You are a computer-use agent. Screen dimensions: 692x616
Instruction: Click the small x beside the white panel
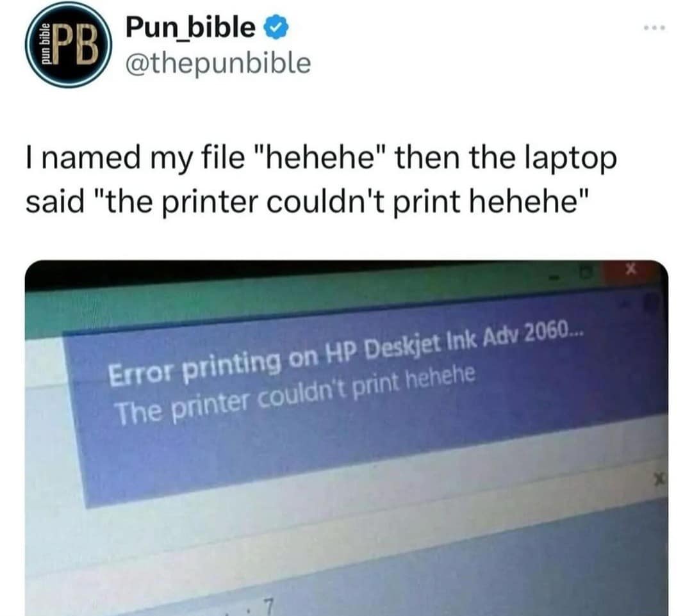pyautogui.click(x=660, y=478)
